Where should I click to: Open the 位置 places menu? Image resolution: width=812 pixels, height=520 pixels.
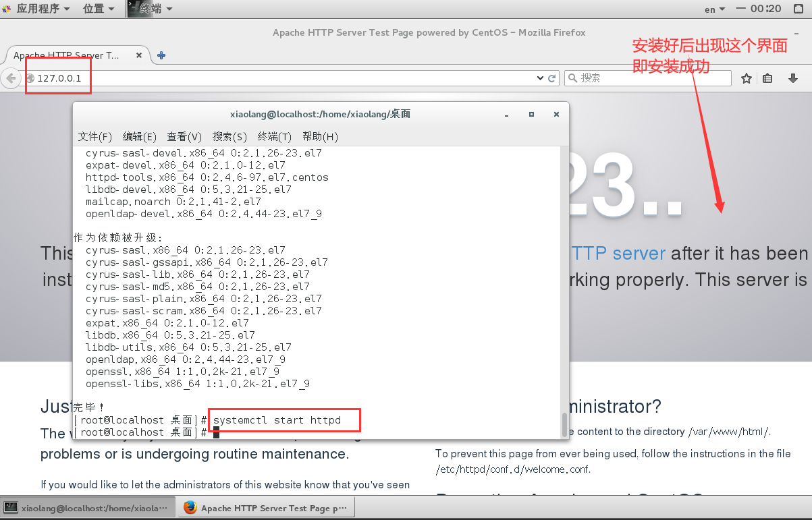98,9
